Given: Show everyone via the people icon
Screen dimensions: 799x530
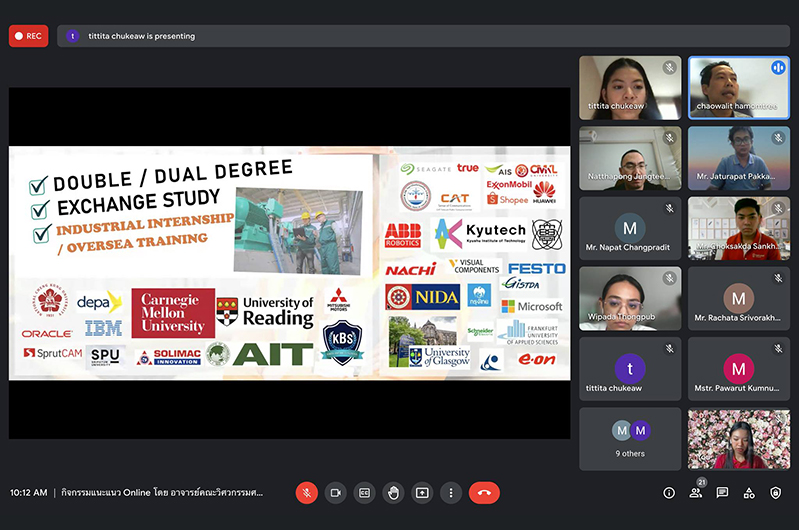Looking at the screenshot, I should pos(695,493).
